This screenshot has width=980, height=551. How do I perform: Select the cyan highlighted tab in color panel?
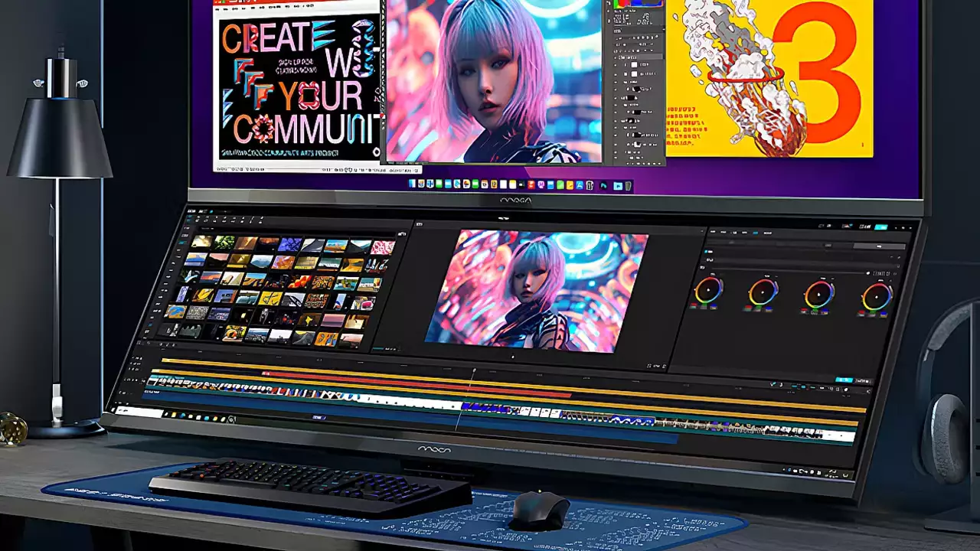[x=754, y=232]
